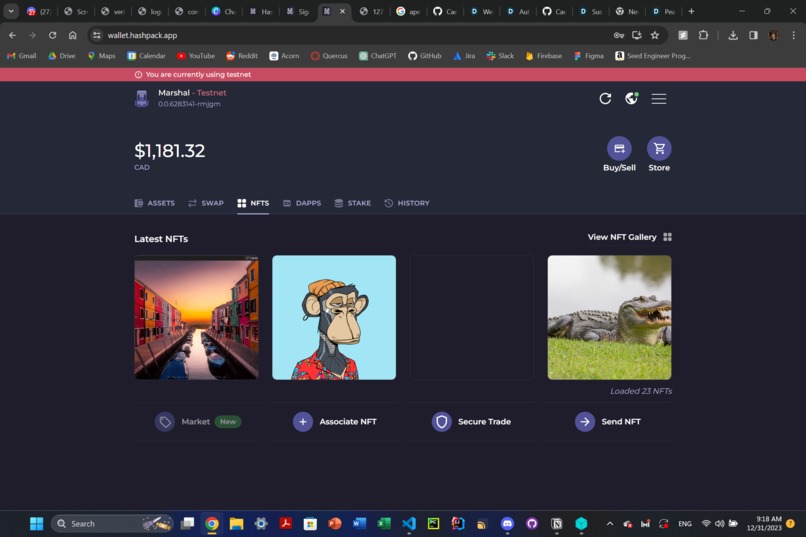Click the Market button label
Image resolution: width=806 pixels, height=537 pixels.
click(x=196, y=422)
